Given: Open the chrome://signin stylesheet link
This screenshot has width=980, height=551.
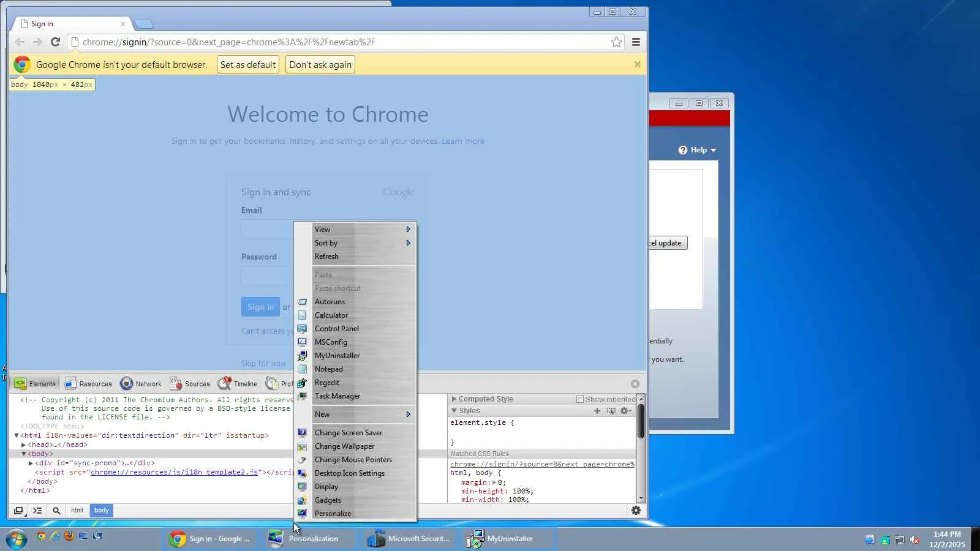Looking at the screenshot, I should pyautogui.click(x=542, y=464).
